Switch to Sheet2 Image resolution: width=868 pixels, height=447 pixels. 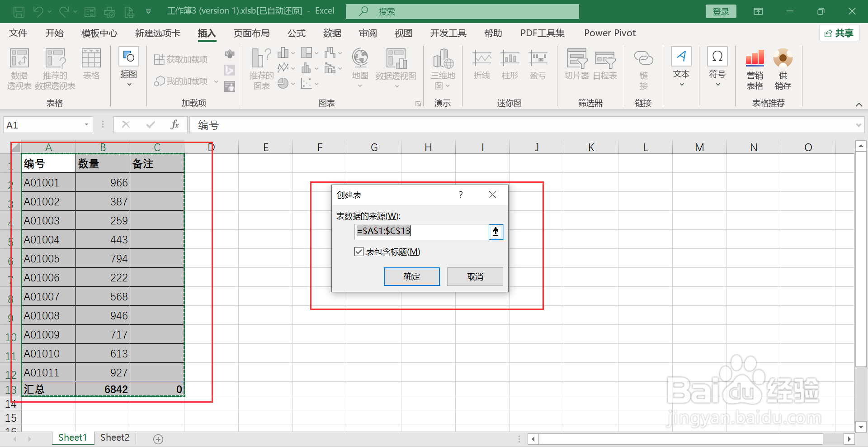click(114, 437)
